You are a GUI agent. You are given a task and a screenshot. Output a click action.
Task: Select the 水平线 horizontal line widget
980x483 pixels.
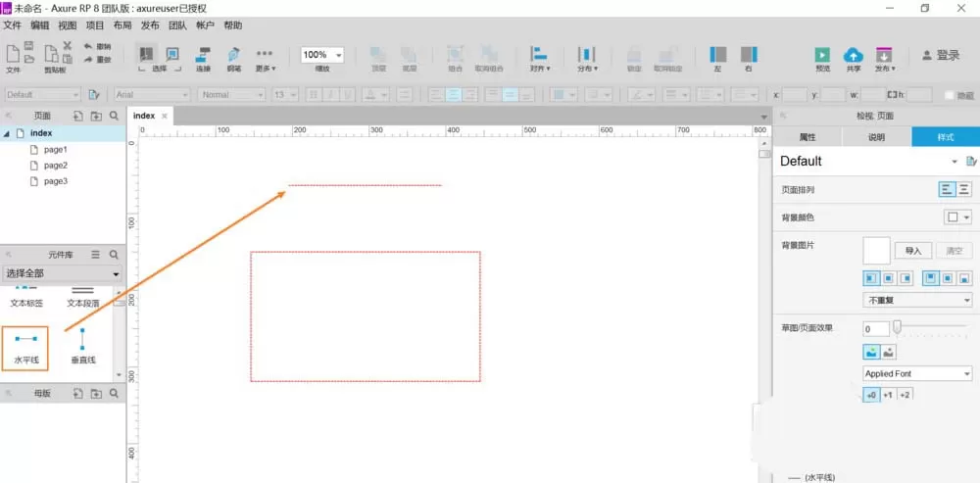25,348
